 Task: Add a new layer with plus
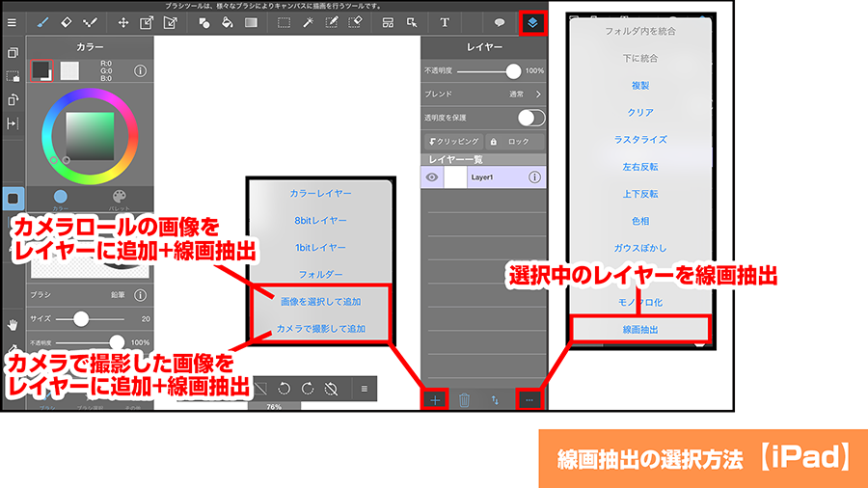click(x=435, y=400)
